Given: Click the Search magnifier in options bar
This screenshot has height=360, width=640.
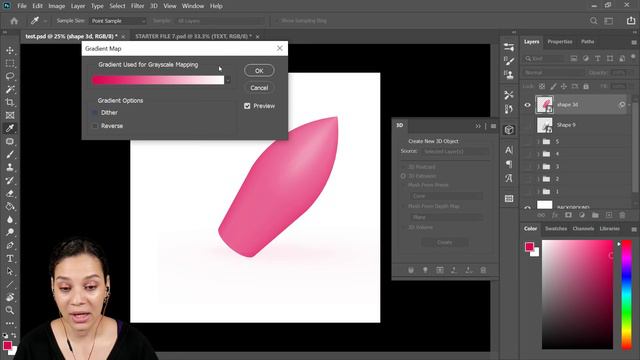Looking at the screenshot, I should click(x=593, y=21).
